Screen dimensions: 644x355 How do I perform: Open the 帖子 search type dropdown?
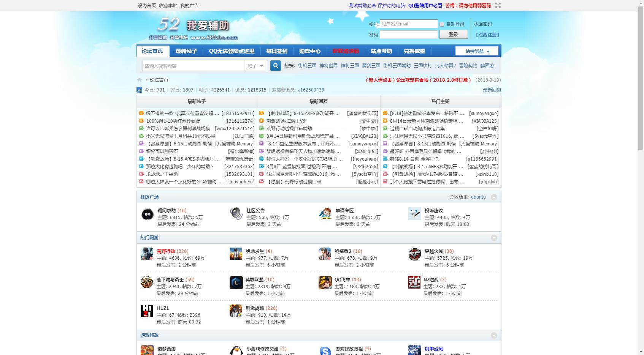255,66
